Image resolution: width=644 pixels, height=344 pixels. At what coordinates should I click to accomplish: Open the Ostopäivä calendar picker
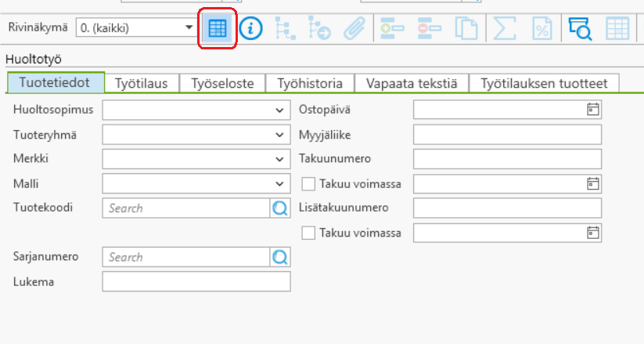pos(592,110)
